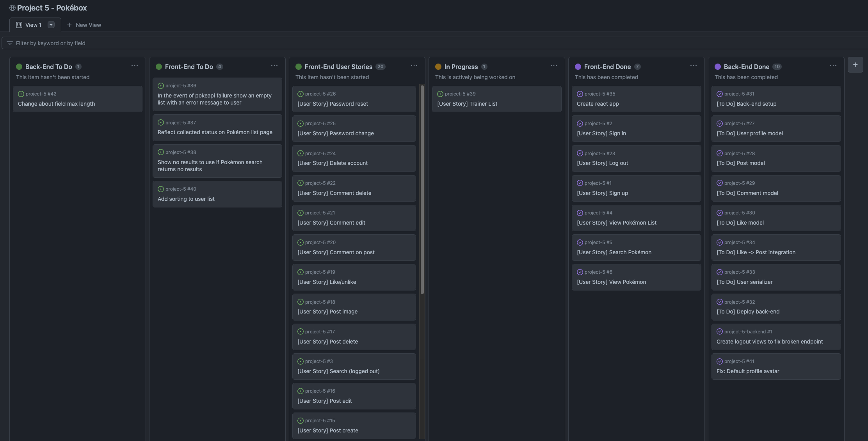Open Front-End Done column menu
Image resolution: width=868 pixels, height=441 pixels.
[x=694, y=66]
